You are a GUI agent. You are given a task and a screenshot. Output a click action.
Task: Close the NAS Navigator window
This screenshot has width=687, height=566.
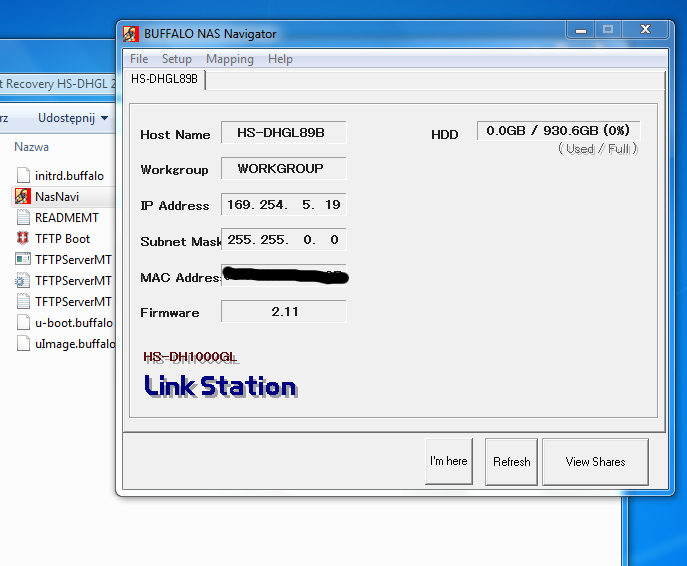(x=645, y=30)
